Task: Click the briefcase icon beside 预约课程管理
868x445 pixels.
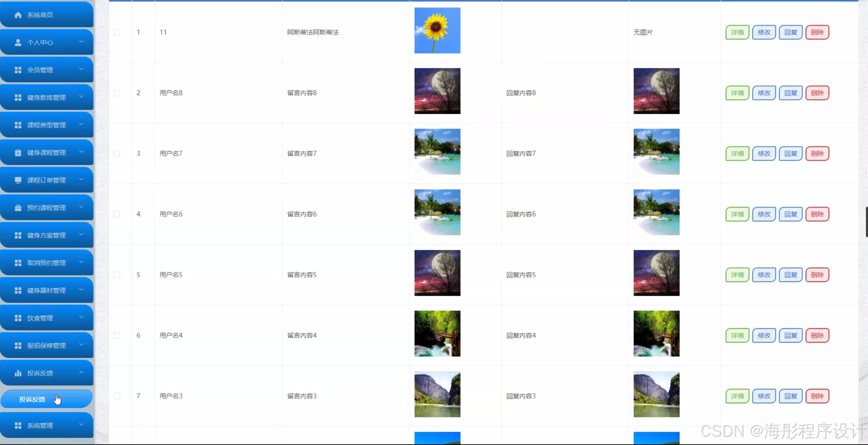Action: [18, 208]
